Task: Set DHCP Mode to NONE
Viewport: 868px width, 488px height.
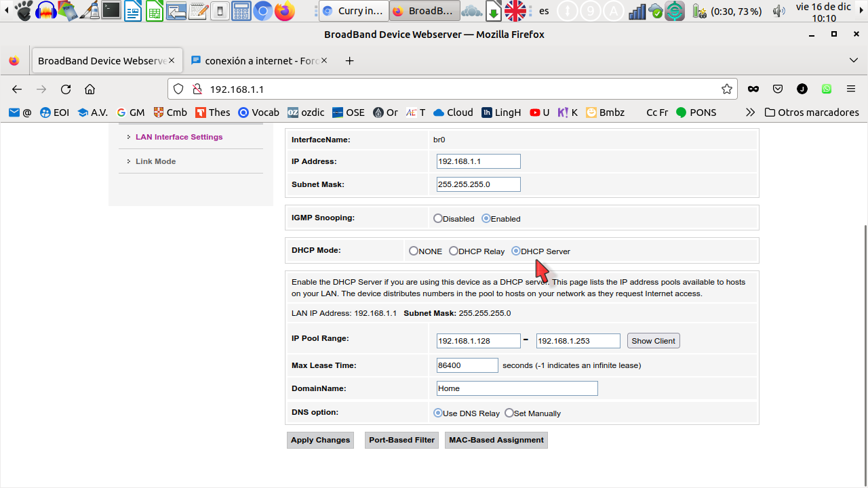Action: tap(414, 251)
